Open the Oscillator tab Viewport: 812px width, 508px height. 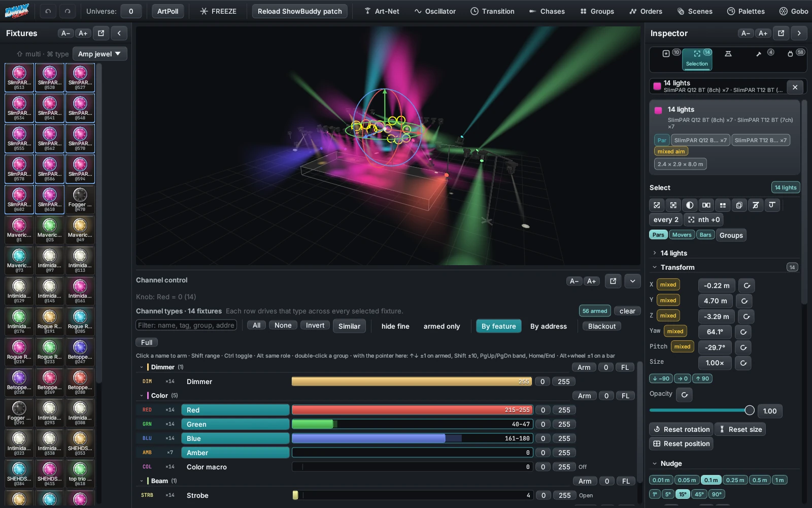pos(435,11)
